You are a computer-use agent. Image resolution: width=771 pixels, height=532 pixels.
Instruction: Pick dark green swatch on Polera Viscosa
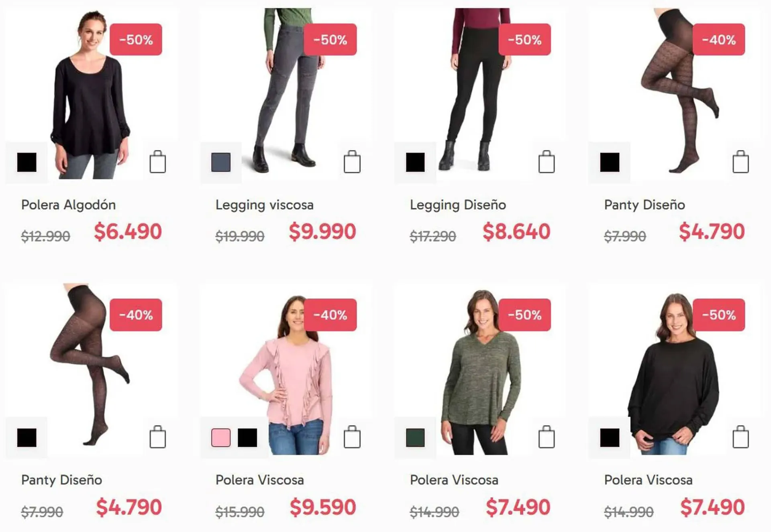415,437
